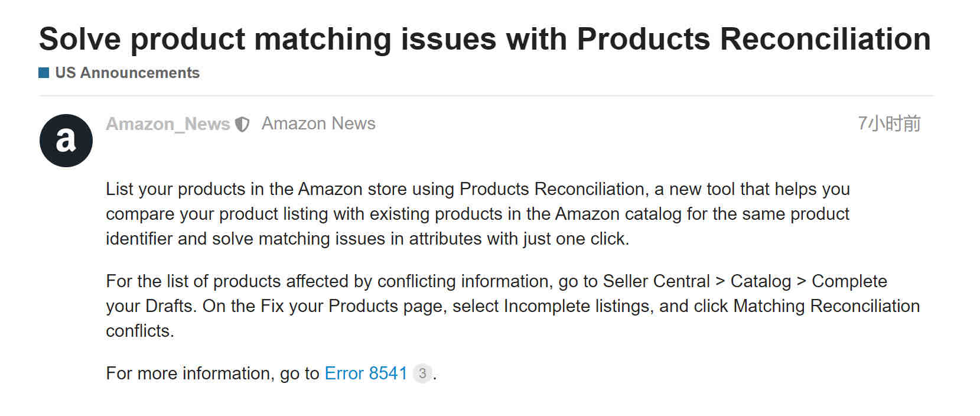Screen dimensions: 980x416
Task: Click the moderator shield icon beside Amazon_News
Action: [x=242, y=124]
